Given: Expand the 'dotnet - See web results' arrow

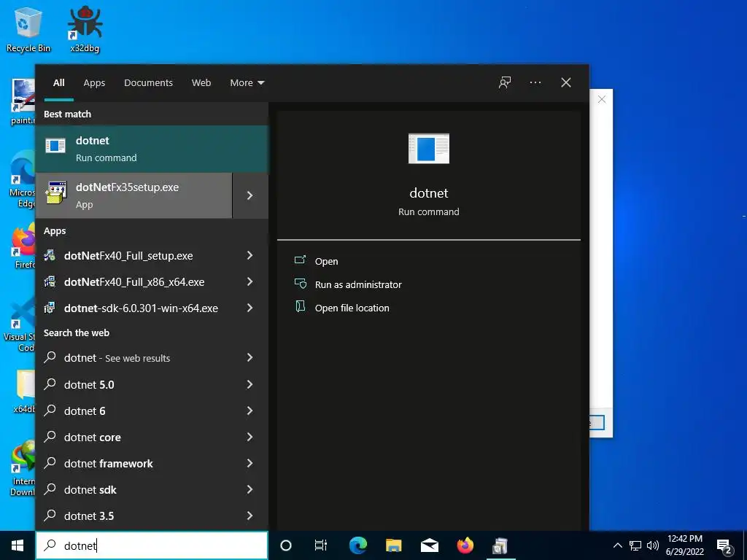Looking at the screenshot, I should point(250,357).
